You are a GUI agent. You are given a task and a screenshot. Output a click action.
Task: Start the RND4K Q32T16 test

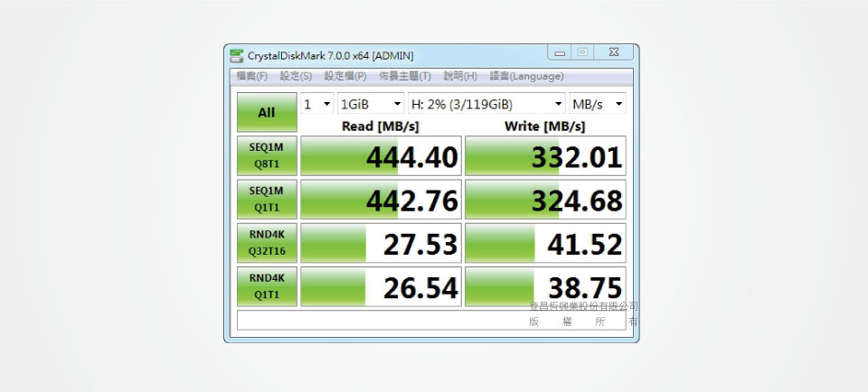coord(267,243)
